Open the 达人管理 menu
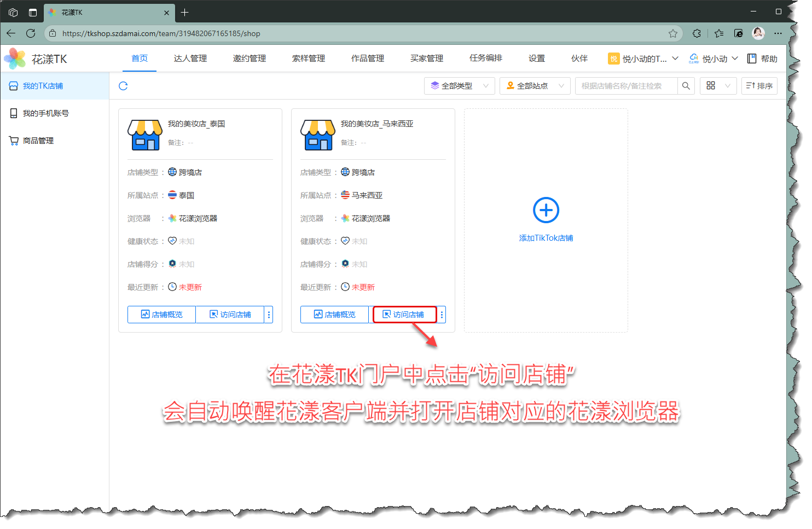Screen dimensions: 812x529 click(x=190, y=59)
